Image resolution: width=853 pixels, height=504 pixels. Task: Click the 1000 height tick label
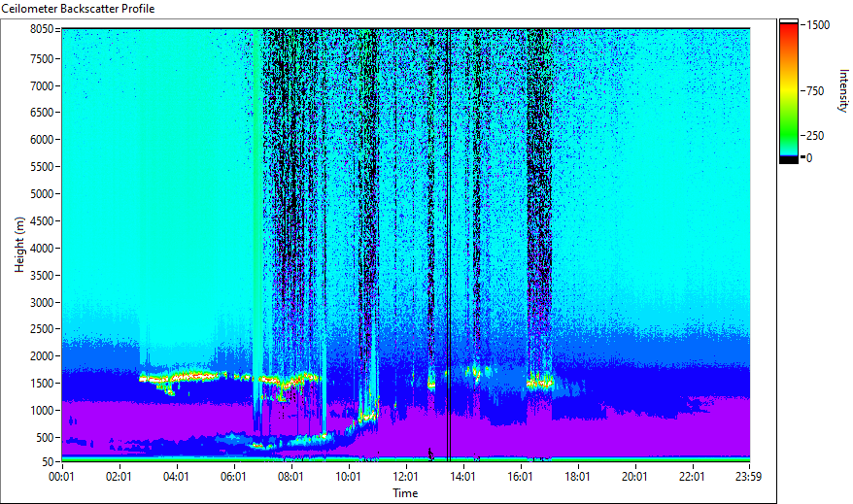(x=42, y=411)
